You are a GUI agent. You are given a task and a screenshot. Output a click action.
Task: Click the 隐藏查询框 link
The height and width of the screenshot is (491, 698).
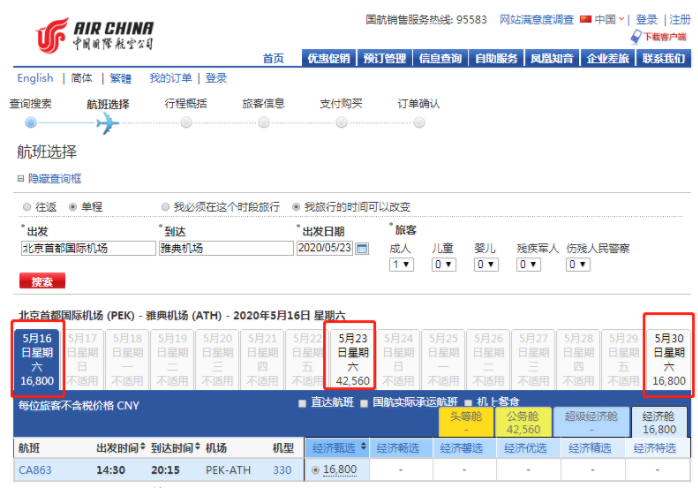pos(54,179)
